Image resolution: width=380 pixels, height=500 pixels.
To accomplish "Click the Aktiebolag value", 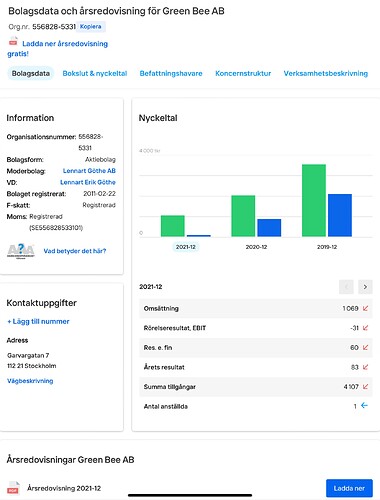I will [100, 159].
